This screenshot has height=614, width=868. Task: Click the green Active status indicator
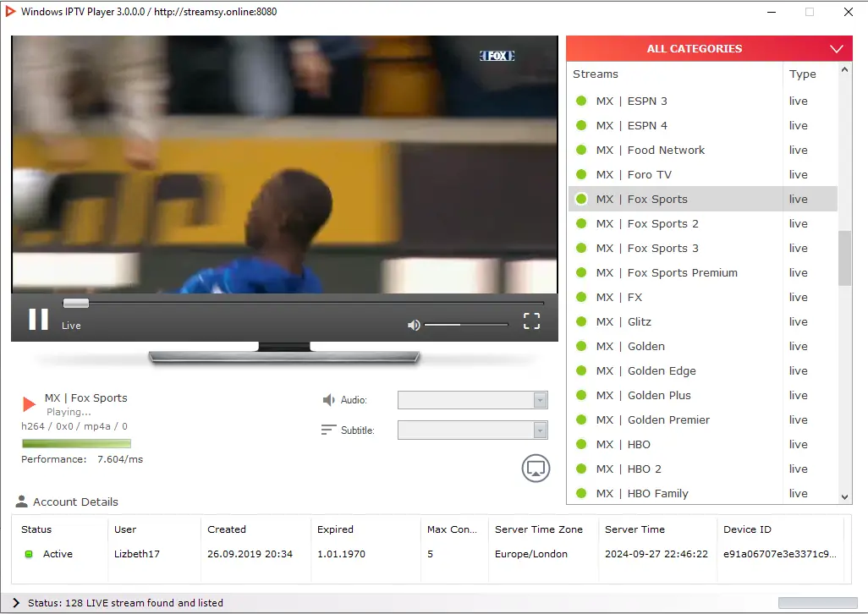point(29,554)
